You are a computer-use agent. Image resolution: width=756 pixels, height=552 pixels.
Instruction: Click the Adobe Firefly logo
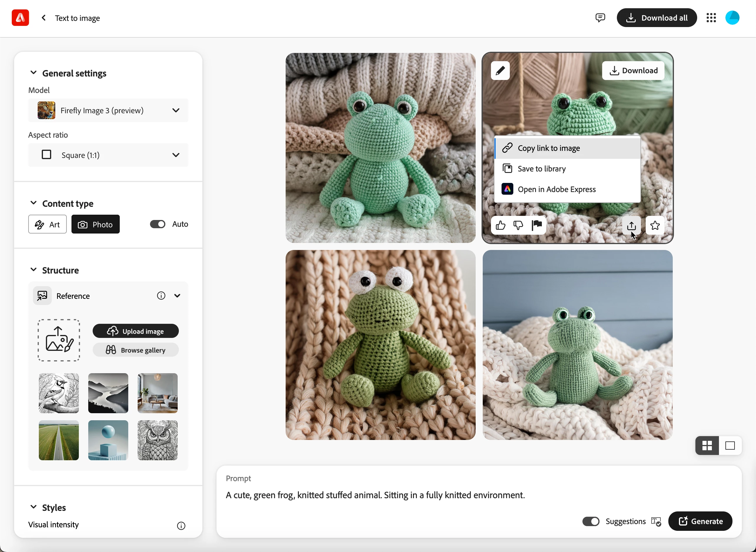[20, 18]
